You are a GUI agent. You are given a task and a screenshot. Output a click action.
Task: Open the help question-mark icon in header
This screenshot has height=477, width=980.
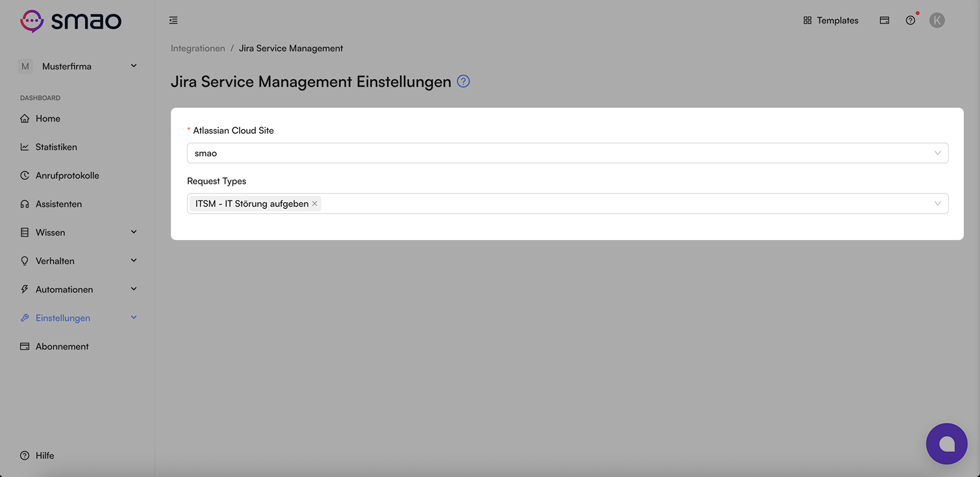pyautogui.click(x=911, y=21)
